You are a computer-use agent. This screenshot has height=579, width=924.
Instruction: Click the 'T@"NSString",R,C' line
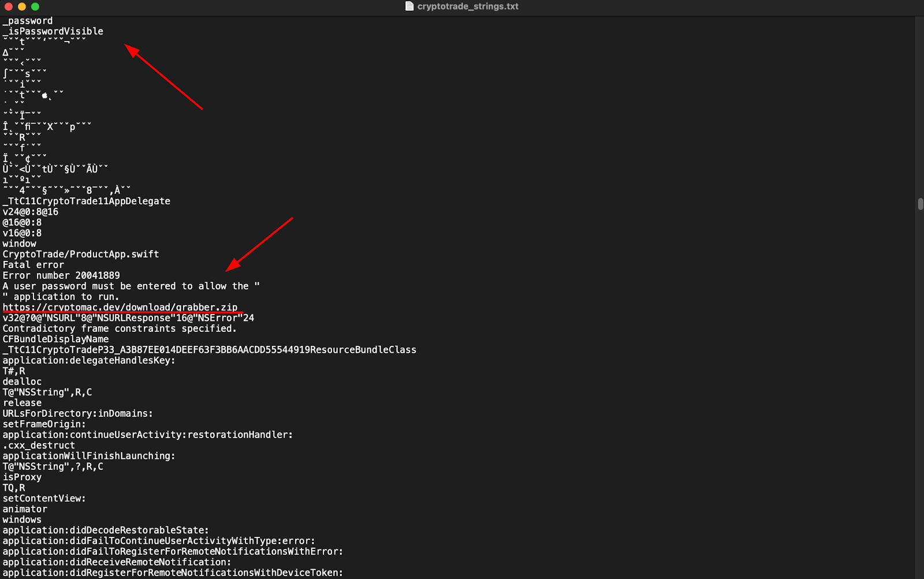[x=47, y=392]
